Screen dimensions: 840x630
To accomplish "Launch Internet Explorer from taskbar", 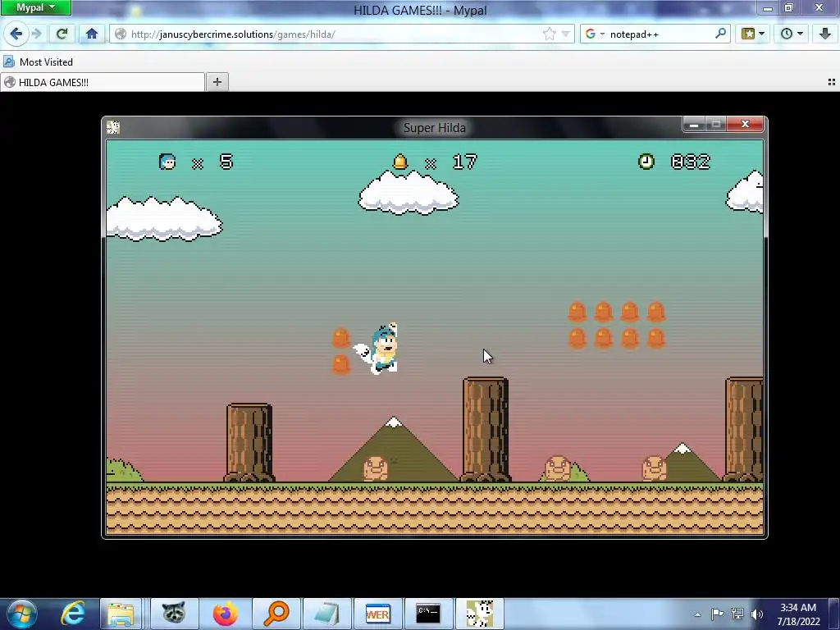I will click(x=72, y=614).
